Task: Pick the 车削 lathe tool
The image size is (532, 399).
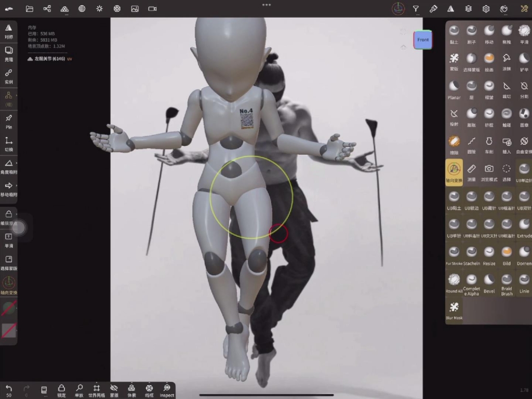Action: click(x=489, y=145)
